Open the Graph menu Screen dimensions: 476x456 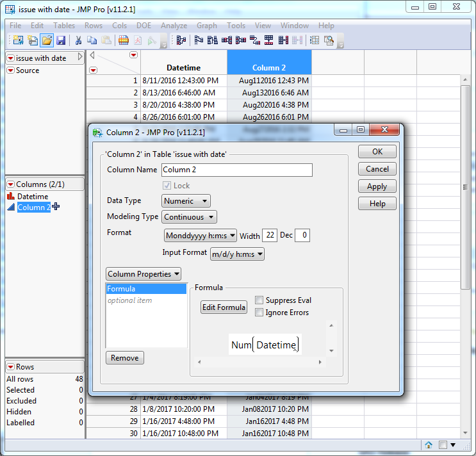(x=207, y=26)
